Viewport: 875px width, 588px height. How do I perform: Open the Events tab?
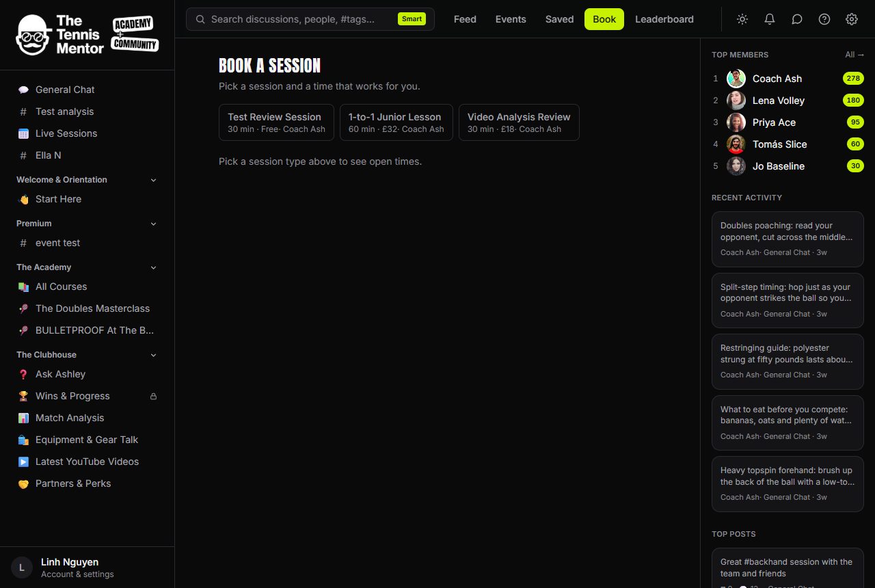click(511, 19)
